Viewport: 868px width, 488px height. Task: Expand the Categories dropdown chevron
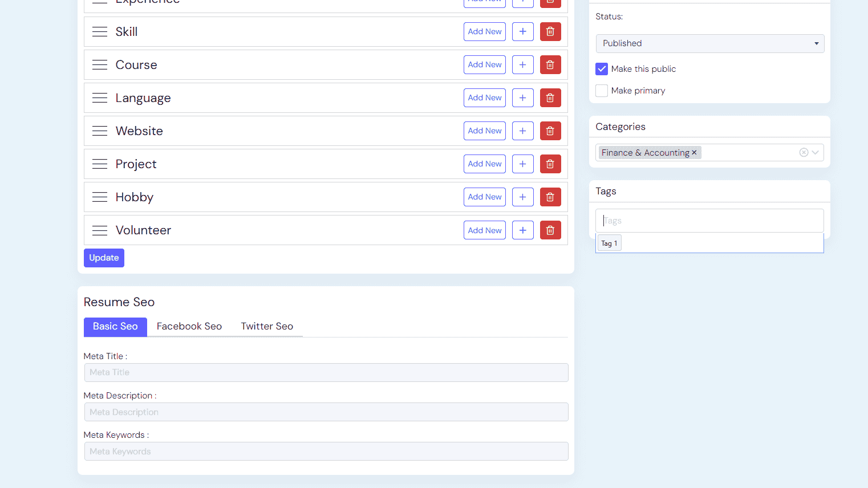tap(816, 152)
